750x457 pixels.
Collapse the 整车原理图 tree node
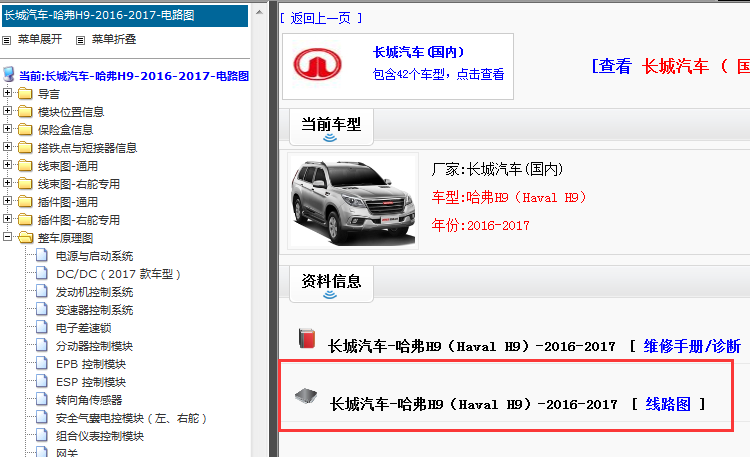7,237
